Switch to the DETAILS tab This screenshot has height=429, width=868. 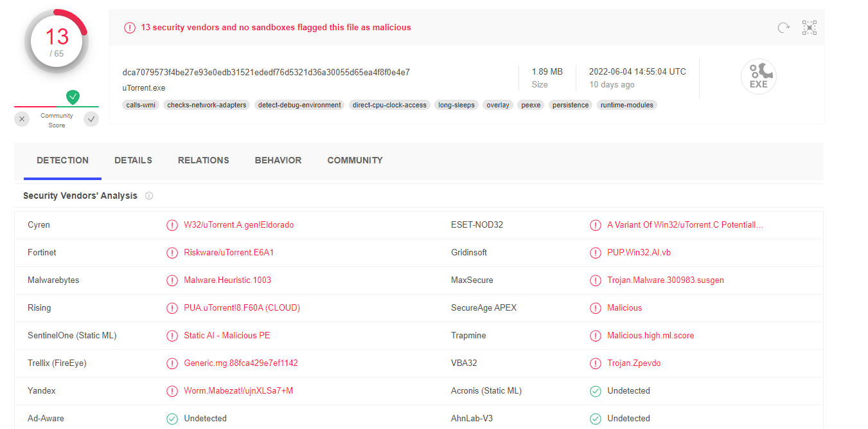[x=133, y=160]
